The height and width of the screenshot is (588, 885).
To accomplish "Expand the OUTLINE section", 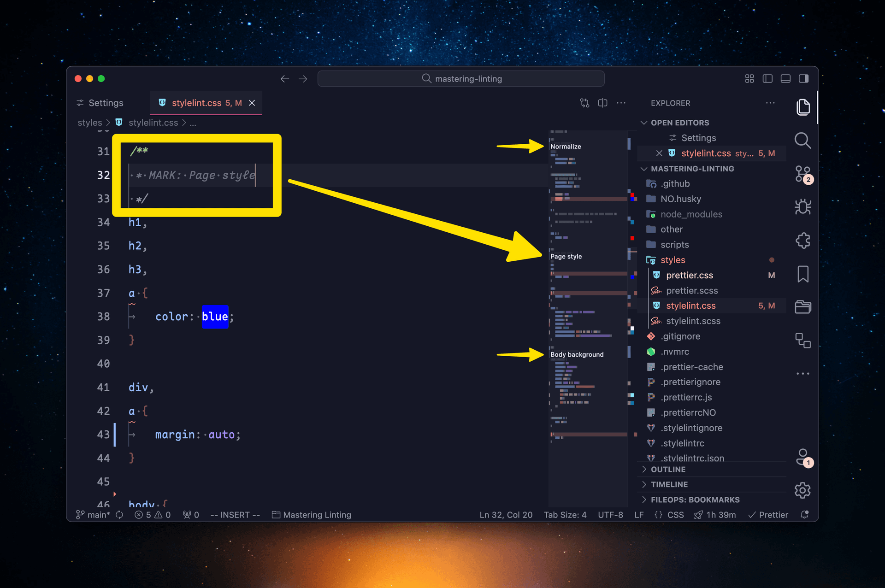I will tap(667, 469).
